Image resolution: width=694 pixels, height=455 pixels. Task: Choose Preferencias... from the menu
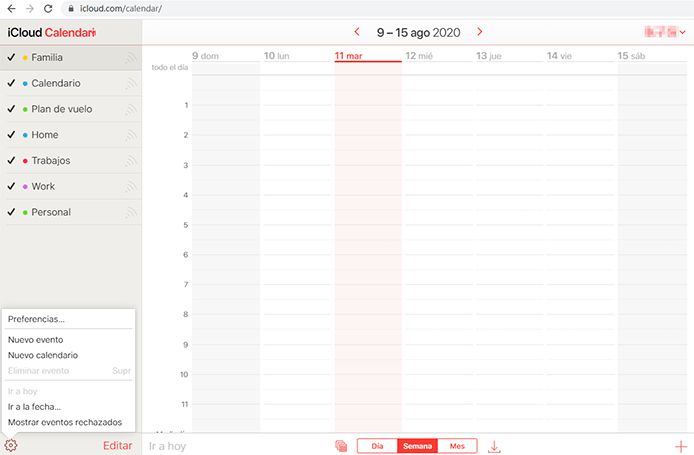coord(36,319)
